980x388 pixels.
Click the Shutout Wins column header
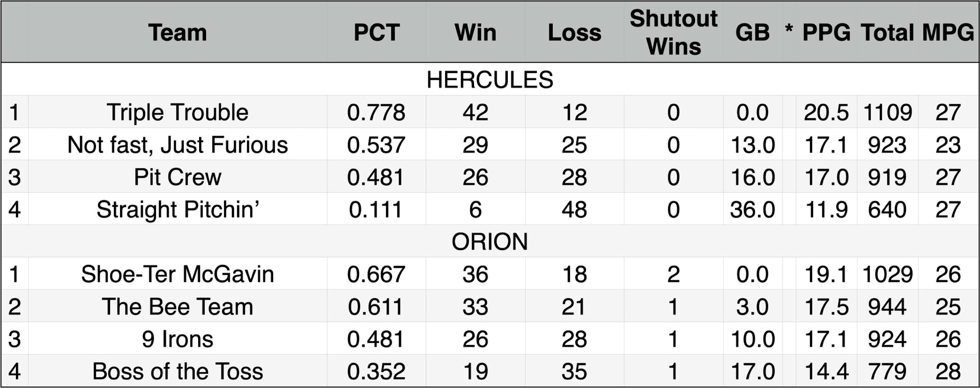(x=673, y=33)
